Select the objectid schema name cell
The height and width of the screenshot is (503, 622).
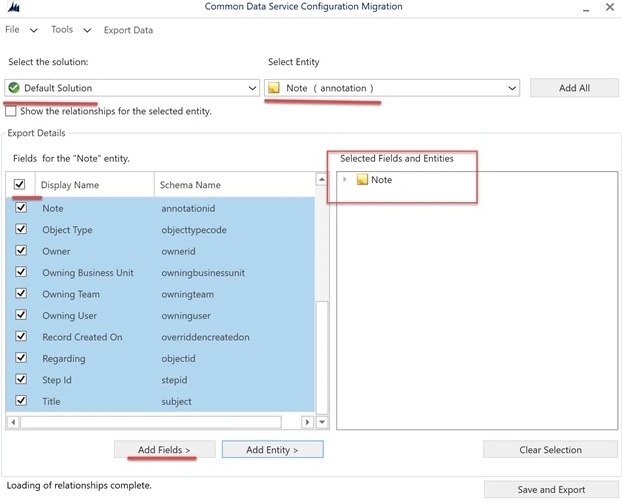click(178, 358)
